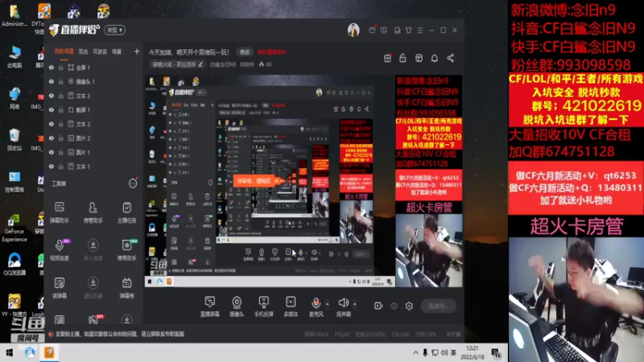Toggle visibility of 文本 2 source

tap(52, 124)
